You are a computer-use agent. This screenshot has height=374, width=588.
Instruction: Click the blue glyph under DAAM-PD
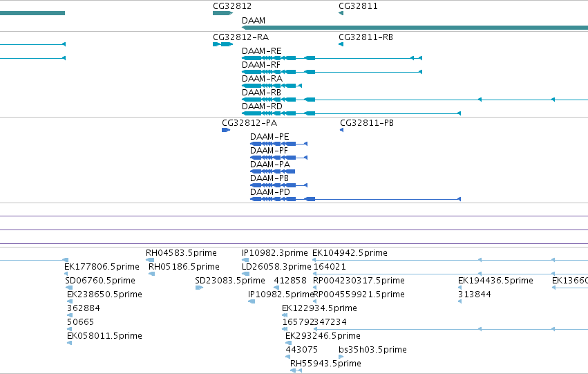click(x=355, y=199)
